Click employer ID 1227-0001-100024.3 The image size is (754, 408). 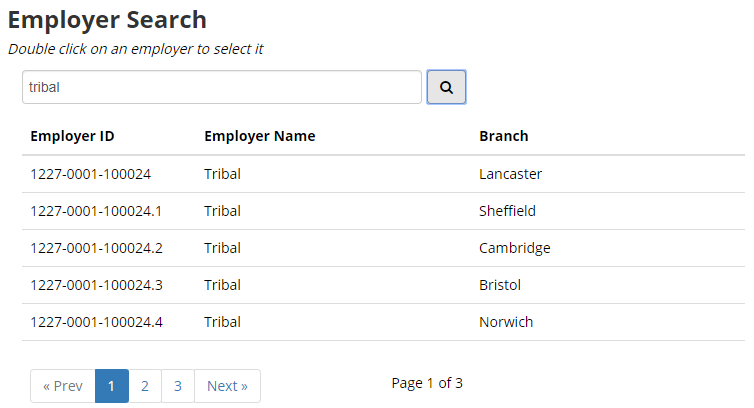click(x=96, y=285)
